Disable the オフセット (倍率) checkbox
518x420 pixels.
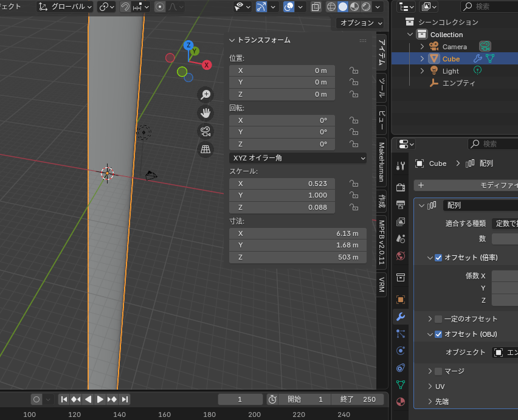click(x=438, y=258)
